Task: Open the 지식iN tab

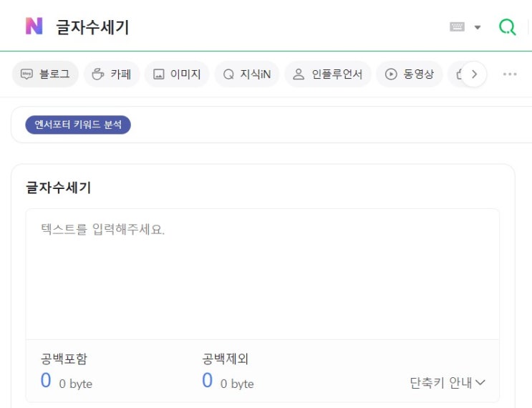Action: pyautogui.click(x=247, y=74)
